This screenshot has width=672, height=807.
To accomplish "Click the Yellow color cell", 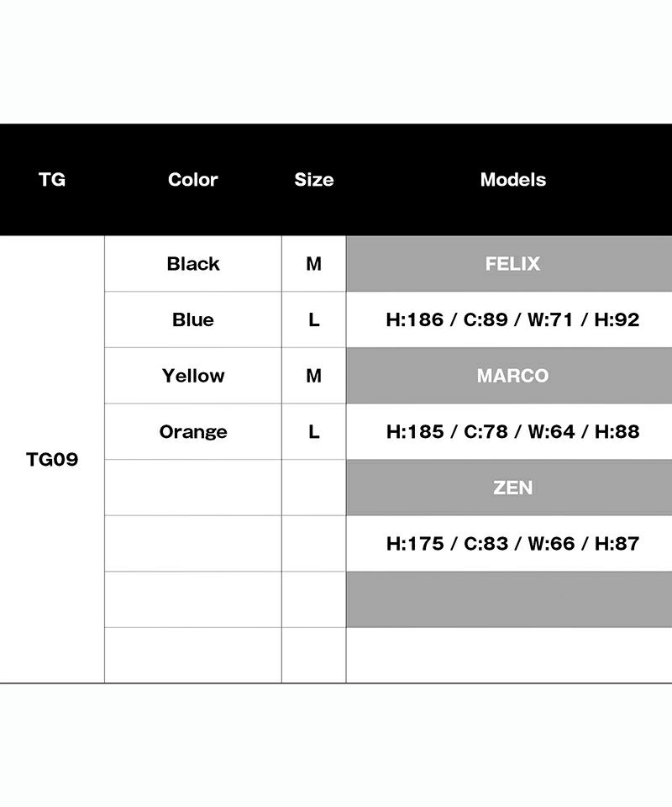I will [x=193, y=376].
